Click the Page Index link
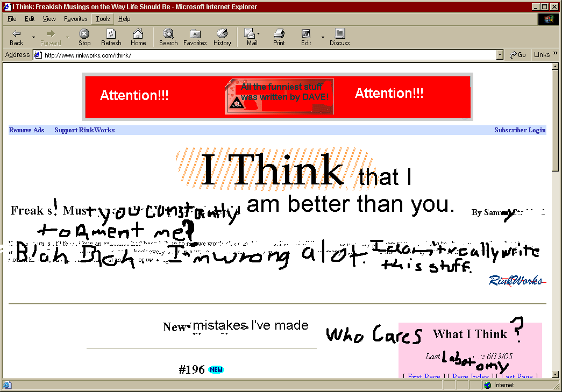562x392 pixels. 471,376
